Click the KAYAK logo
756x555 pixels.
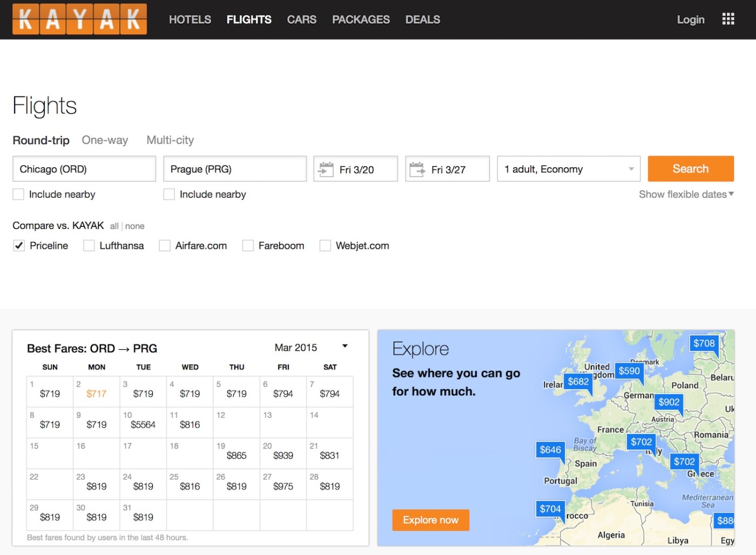79,19
